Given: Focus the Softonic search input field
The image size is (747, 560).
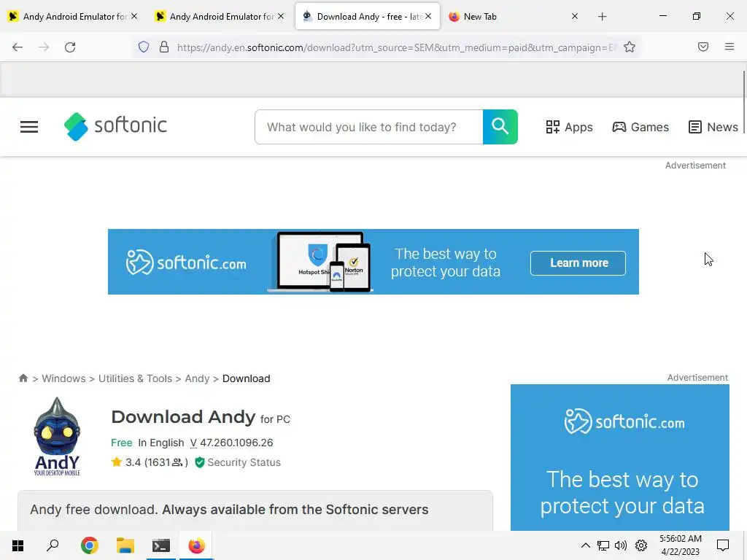Looking at the screenshot, I should click(x=369, y=127).
